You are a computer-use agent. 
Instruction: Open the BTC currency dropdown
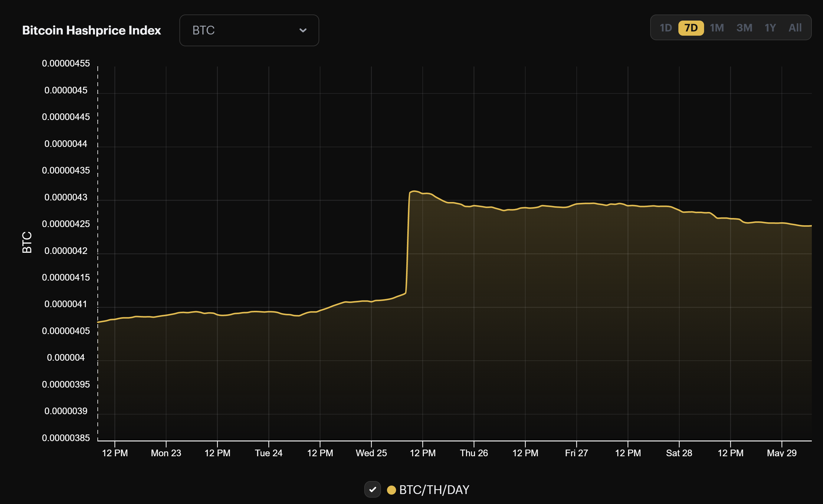coord(249,30)
